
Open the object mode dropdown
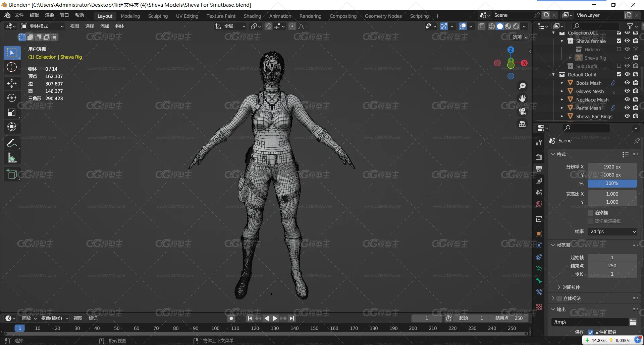click(x=42, y=26)
